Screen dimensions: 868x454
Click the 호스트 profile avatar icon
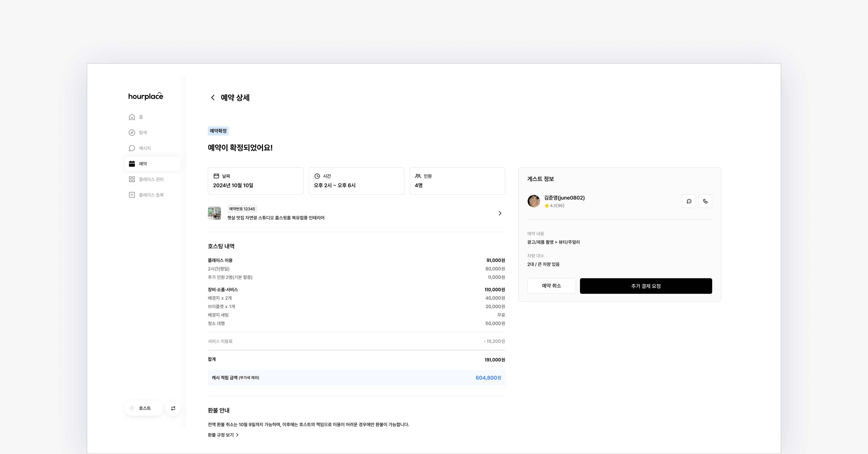coord(132,408)
